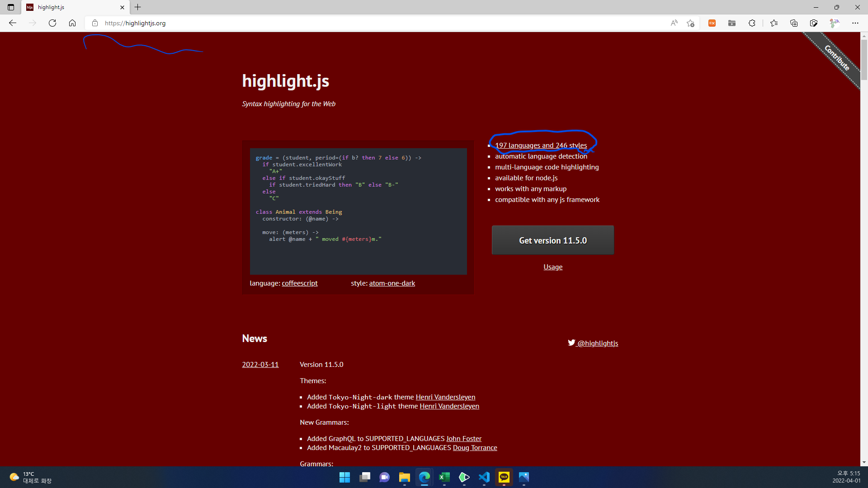The image size is (868, 488).
Task: View site info lock icon
Action: coord(95,23)
